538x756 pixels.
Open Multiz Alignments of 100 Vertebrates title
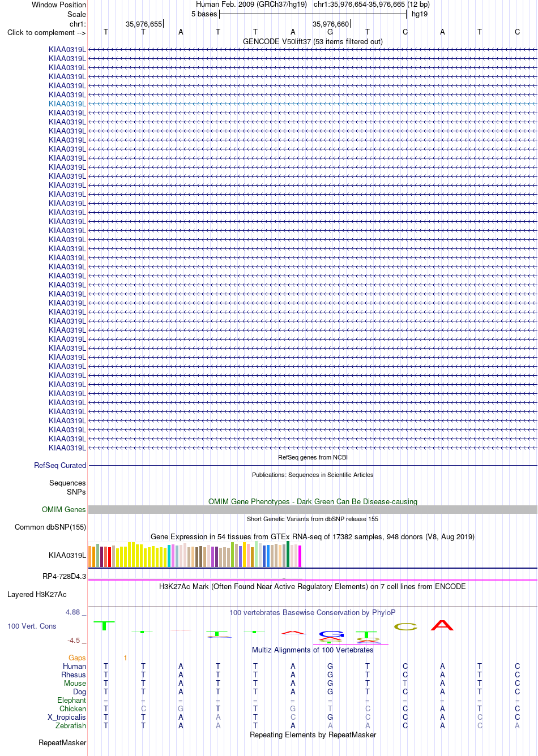coord(313,650)
